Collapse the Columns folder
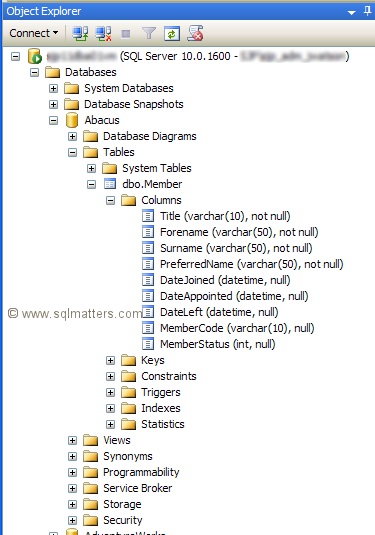Image resolution: width=375 pixels, height=535 pixels. (111, 201)
